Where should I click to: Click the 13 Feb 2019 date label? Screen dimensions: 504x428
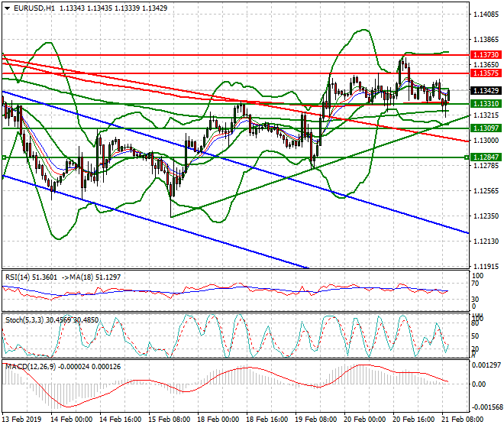tap(22, 420)
